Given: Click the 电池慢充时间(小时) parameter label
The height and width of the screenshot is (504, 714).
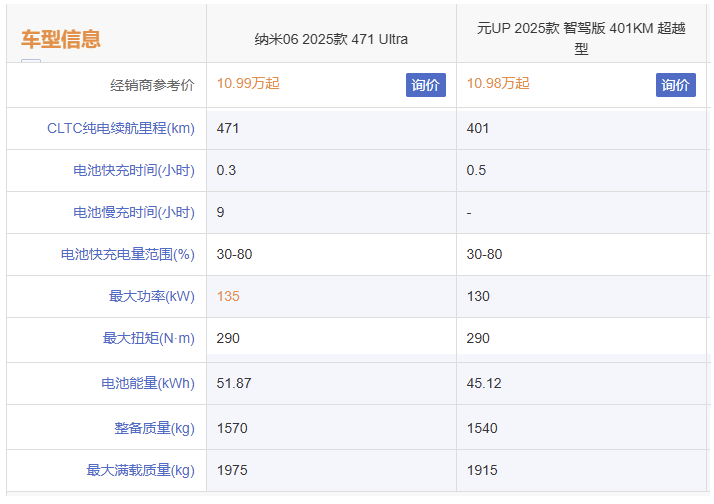Looking at the screenshot, I should click(x=133, y=212).
